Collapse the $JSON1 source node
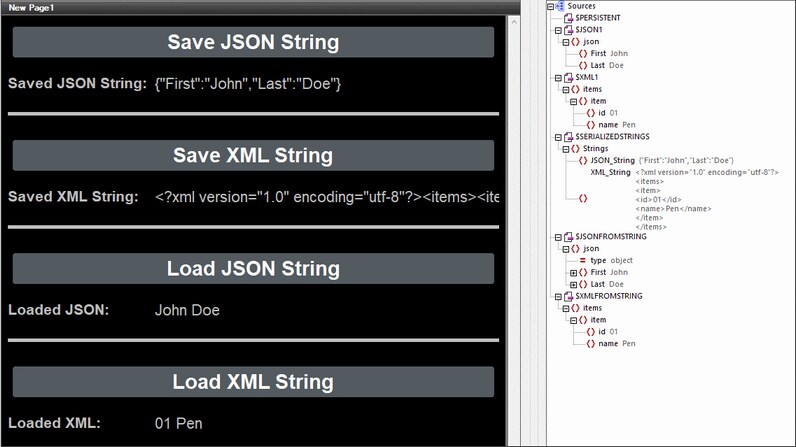796x447 pixels. coord(556,30)
